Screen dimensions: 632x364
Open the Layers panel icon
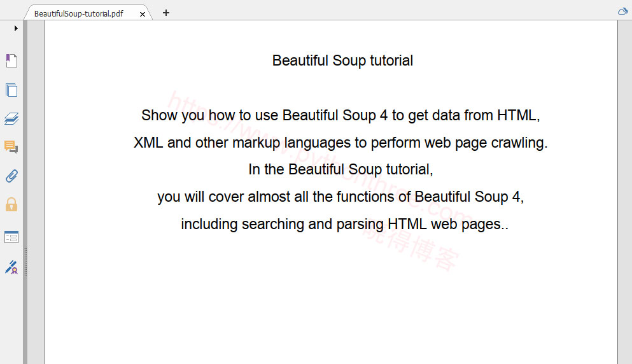pyautogui.click(x=11, y=118)
